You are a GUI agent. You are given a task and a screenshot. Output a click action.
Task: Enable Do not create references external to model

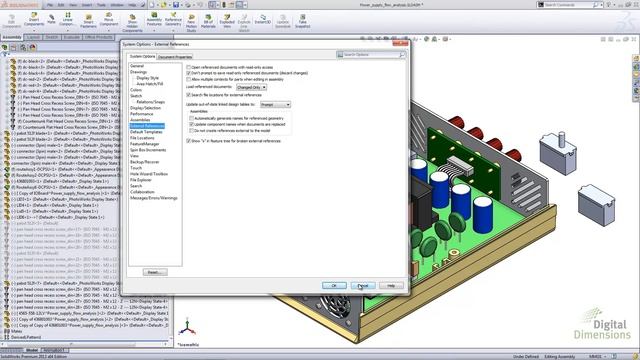[191, 131]
